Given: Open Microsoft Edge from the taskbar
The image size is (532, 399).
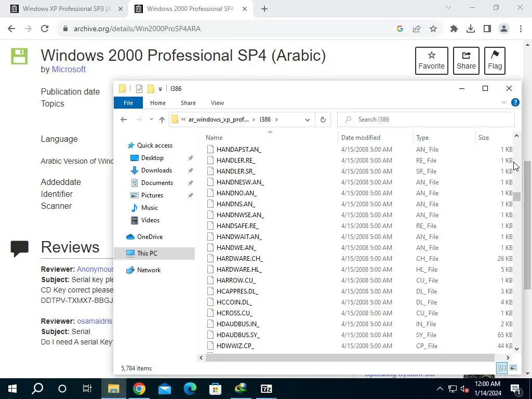Looking at the screenshot, I should (190, 389).
